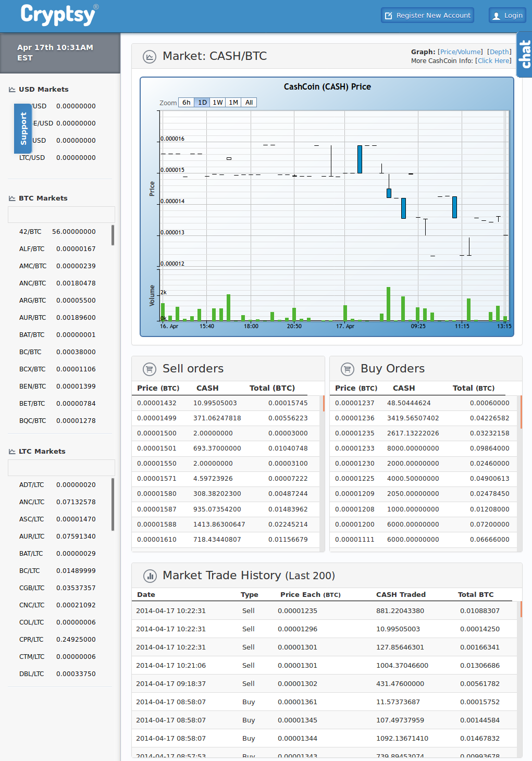
Task: Open the ALF/BTC market
Action: pyautogui.click(x=57, y=249)
